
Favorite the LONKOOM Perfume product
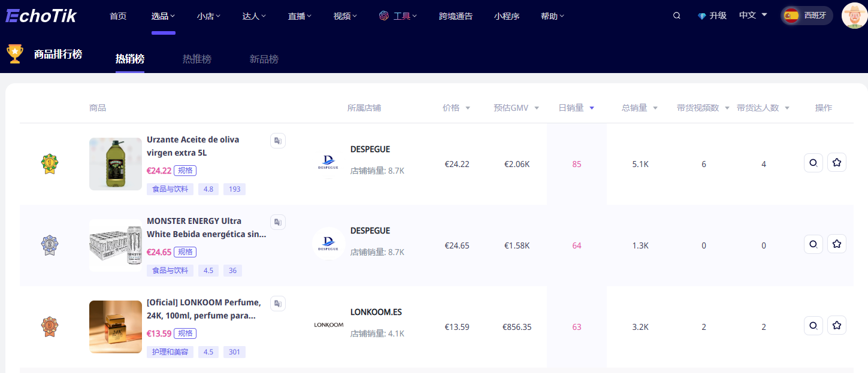(837, 325)
